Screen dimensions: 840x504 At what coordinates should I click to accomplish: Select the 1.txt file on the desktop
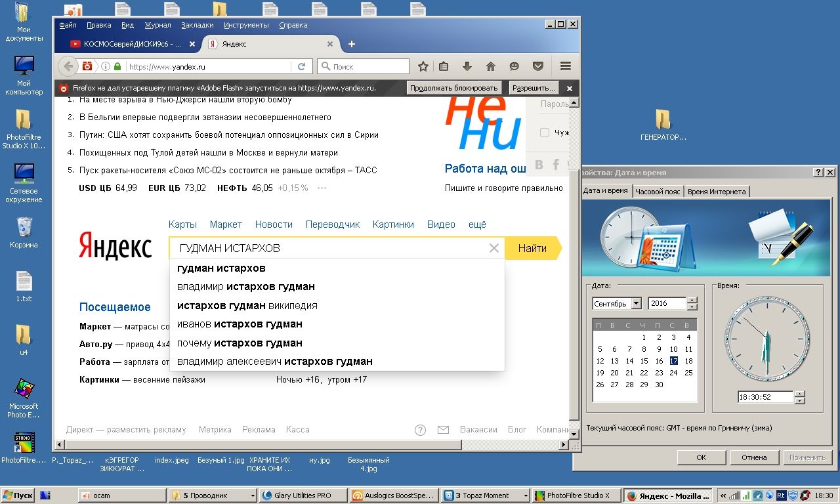[24, 286]
